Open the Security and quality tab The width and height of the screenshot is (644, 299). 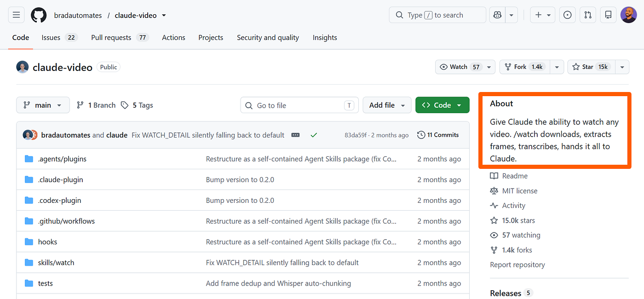(268, 38)
